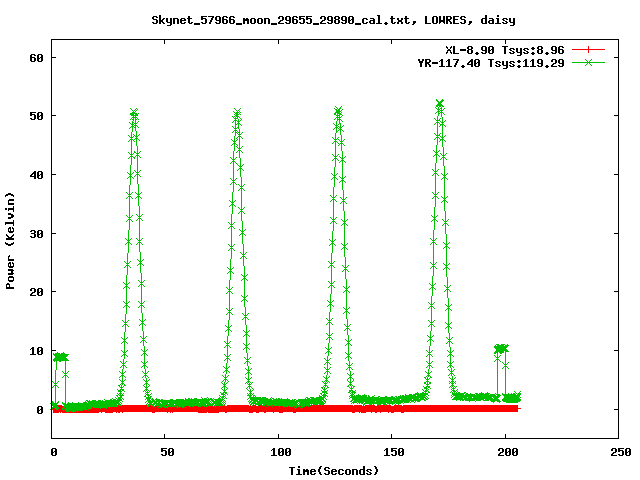The width and height of the screenshot is (640, 480).
Task: Select the legend entry 'XL-8.90 Tsys:8.96'
Action: [504, 50]
